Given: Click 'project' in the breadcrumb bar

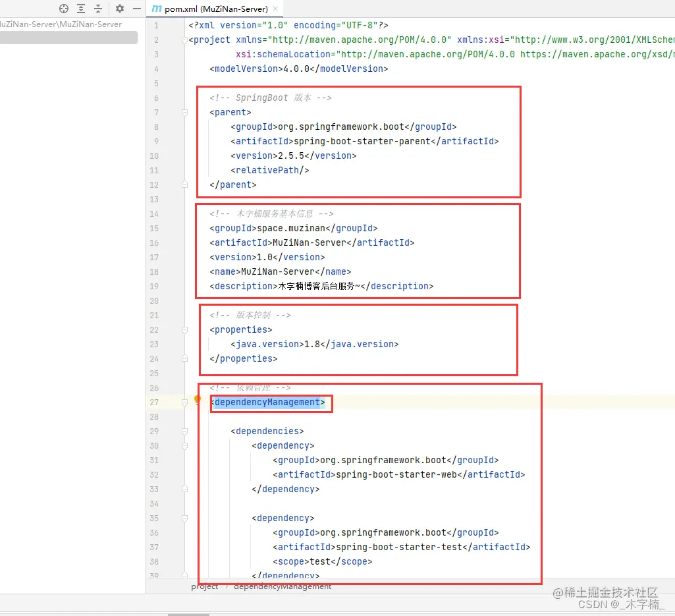Looking at the screenshot, I should click(205, 586).
